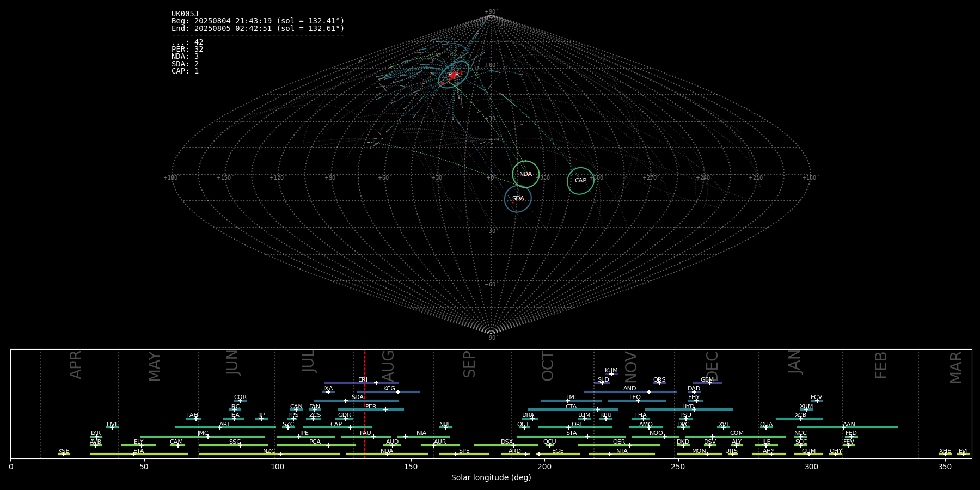Select the PER shower bar in the timeline
980x490 pixels.
(371, 409)
